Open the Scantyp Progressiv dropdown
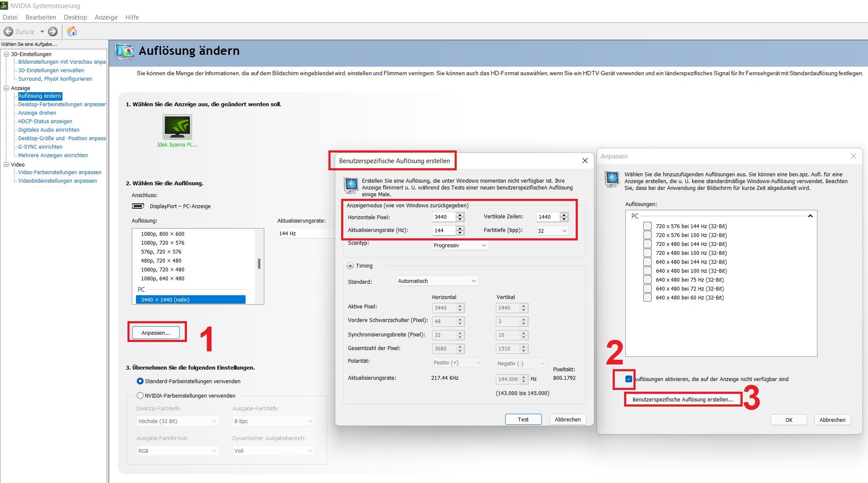The height and width of the screenshot is (483, 868). pyautogui.click(x=460, y=245)
